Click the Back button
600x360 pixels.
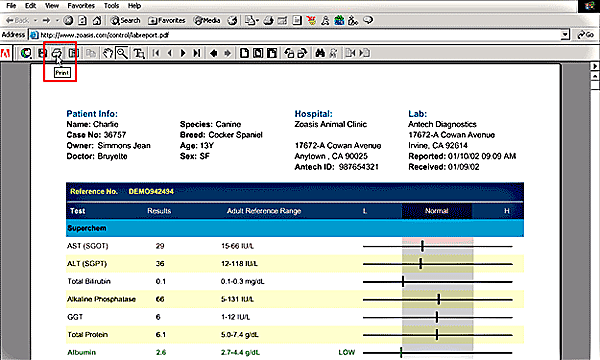[x=18, y=20]
